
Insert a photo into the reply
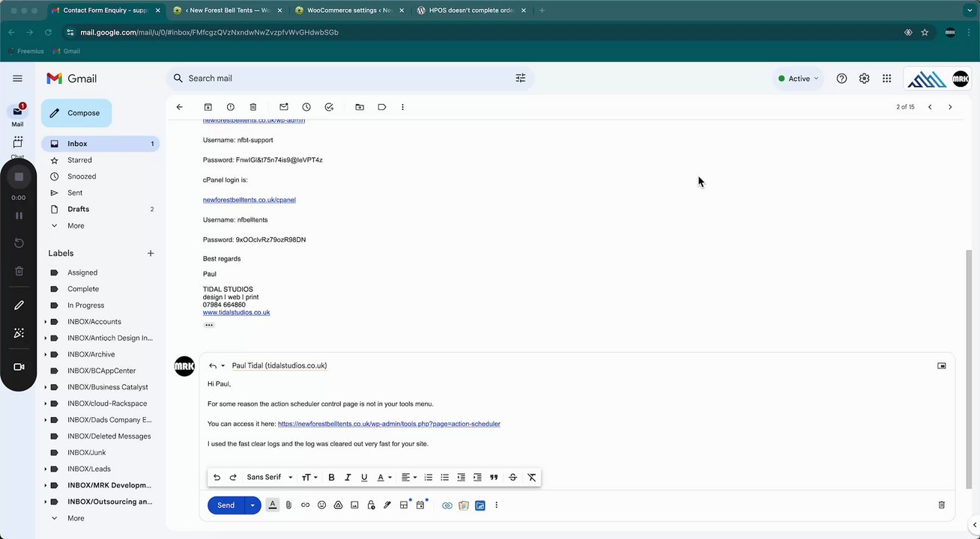tap(354, 505)
